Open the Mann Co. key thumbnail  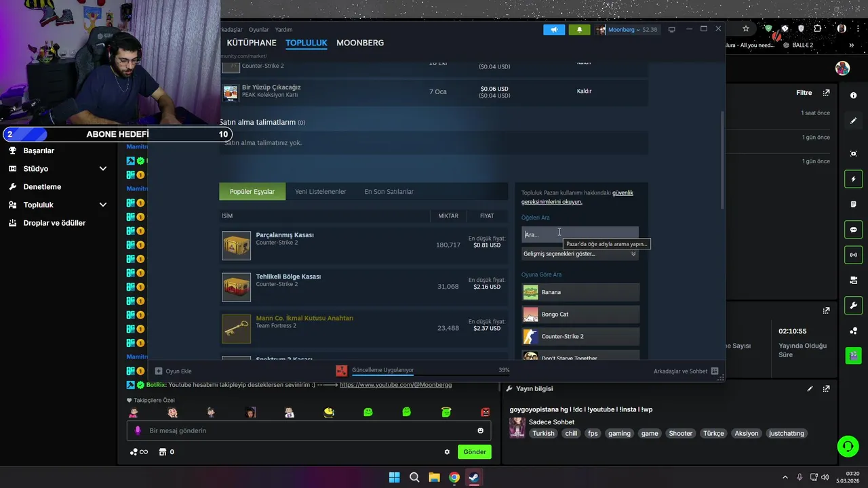point(236,329)
